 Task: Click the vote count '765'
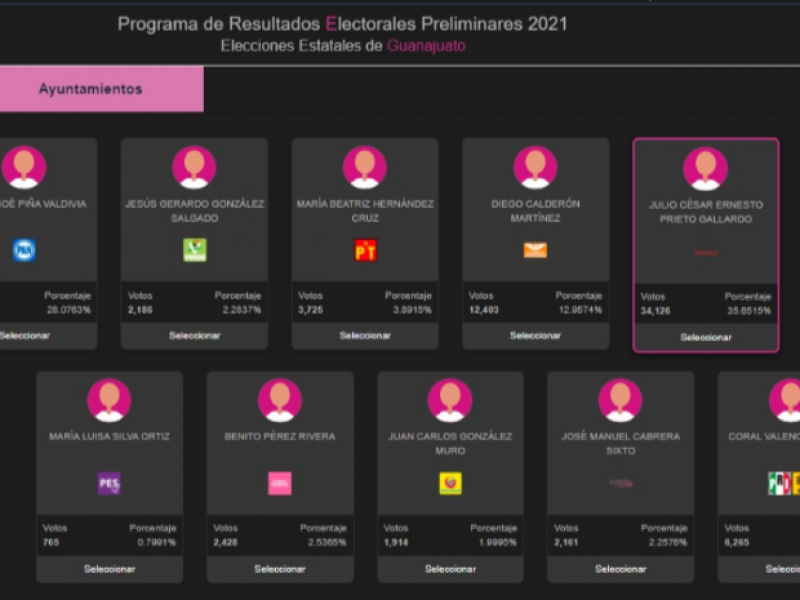[x=51, y=542]
